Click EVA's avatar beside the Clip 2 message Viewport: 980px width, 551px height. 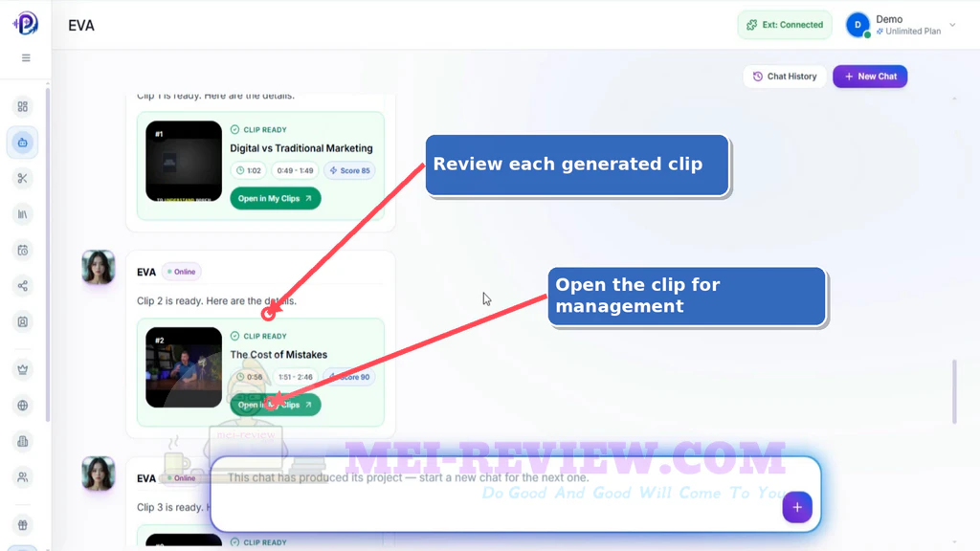99,268
